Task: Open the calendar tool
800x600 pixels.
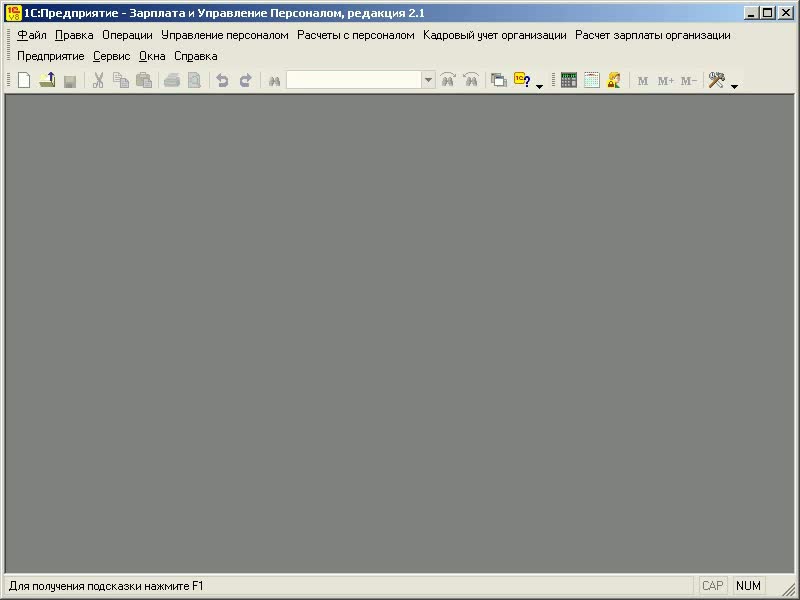Action: tap(592, 81)
